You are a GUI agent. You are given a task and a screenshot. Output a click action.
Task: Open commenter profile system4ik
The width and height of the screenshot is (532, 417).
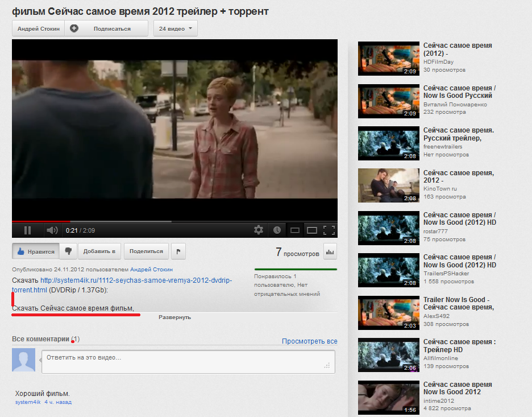click(x=28, y=402)
